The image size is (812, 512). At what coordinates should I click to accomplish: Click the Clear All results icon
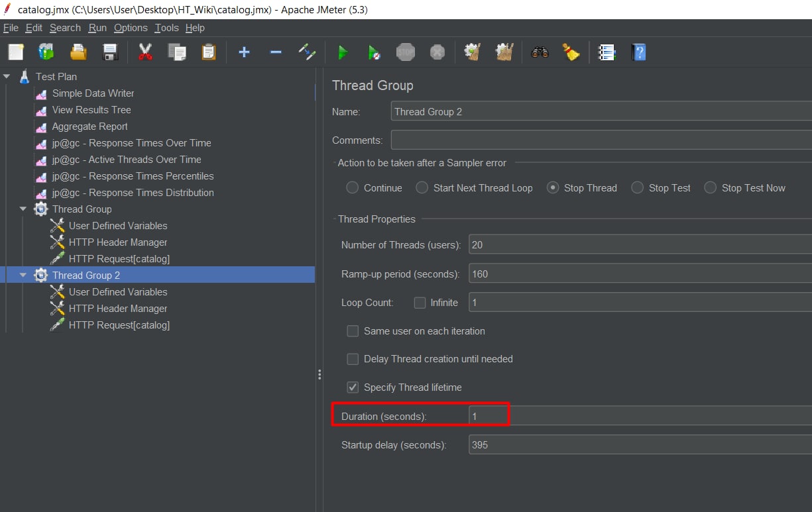pos(504,52)
